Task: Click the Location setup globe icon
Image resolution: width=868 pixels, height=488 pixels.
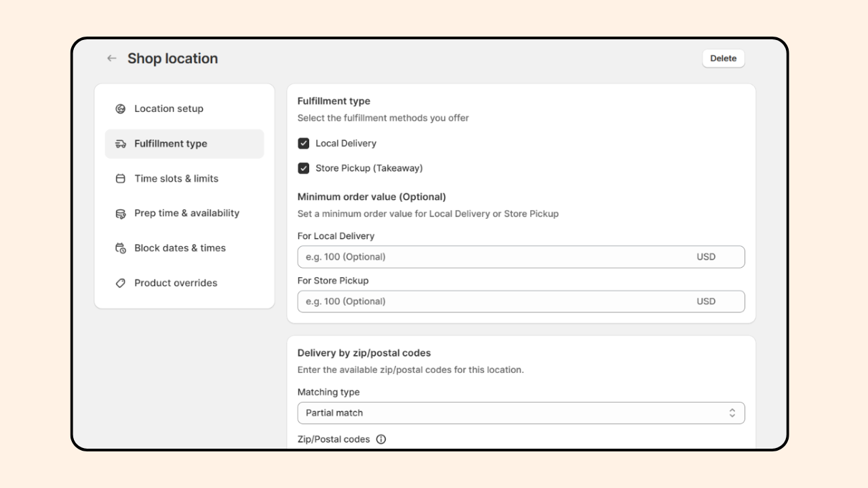Action: 121,109
